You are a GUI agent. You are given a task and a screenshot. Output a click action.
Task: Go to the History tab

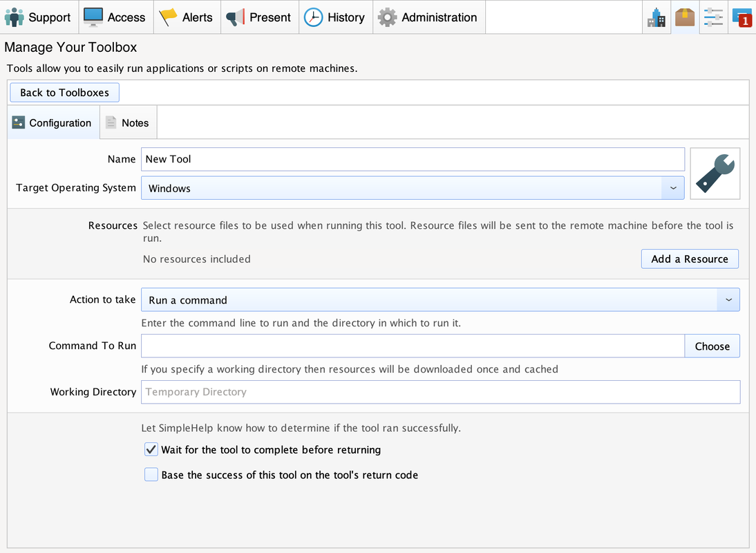[336, 17]
